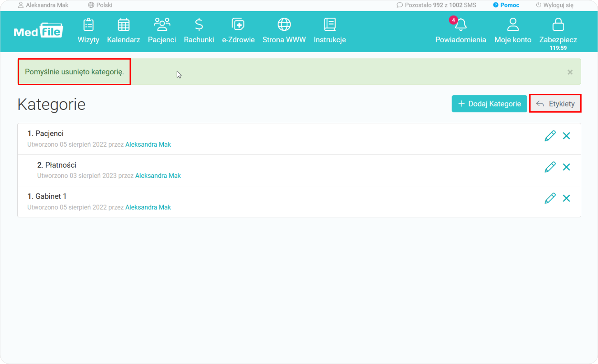Delete the Płatności category
This screenshot has width=598, height=364.
[566, 167]
